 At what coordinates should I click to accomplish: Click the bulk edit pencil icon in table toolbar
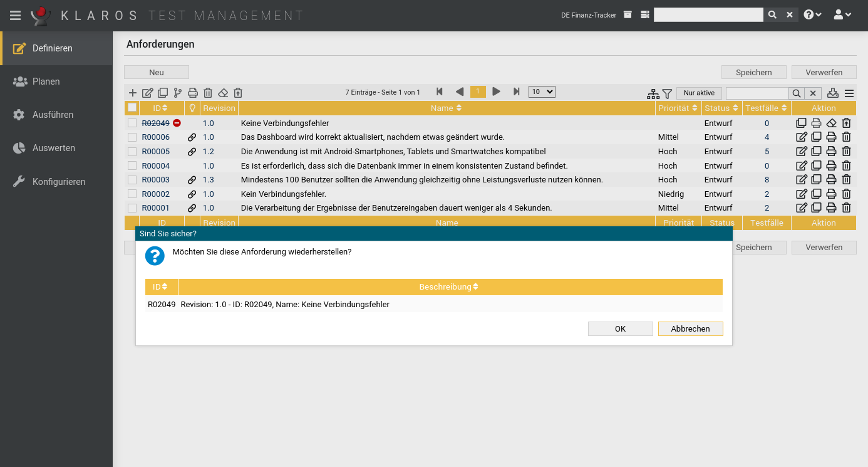(148, 93)
